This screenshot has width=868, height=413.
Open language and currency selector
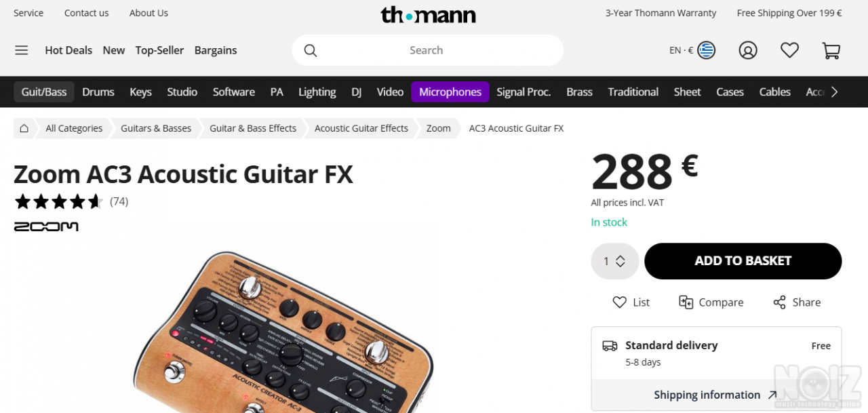692,50
